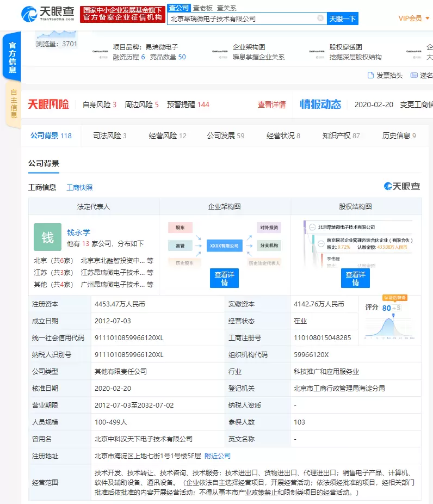Switch to the 司法风险 tab
Image resolution: width=433 pixels, height=504 pixels.
point(109,136)
